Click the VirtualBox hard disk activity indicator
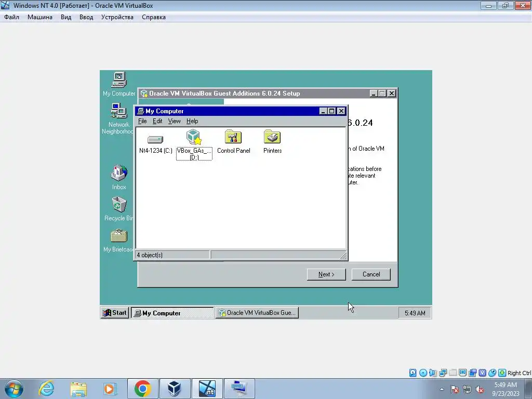 [x=413, y=373]
